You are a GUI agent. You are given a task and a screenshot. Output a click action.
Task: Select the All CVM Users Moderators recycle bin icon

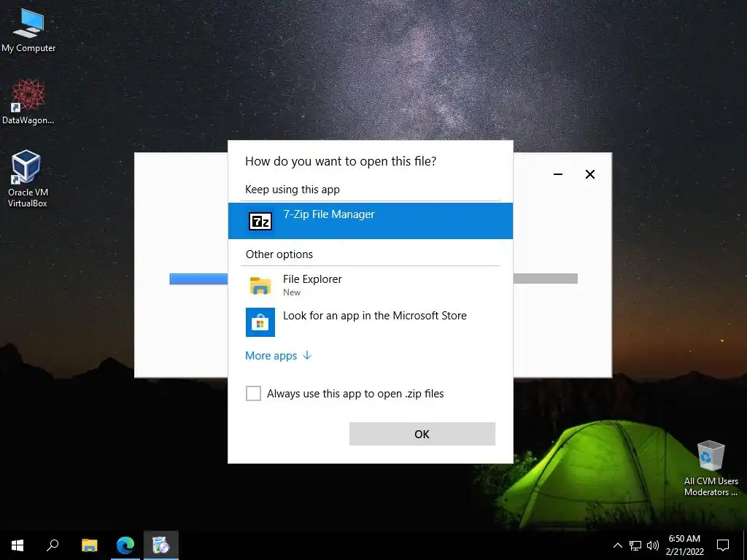coord(711,469)
